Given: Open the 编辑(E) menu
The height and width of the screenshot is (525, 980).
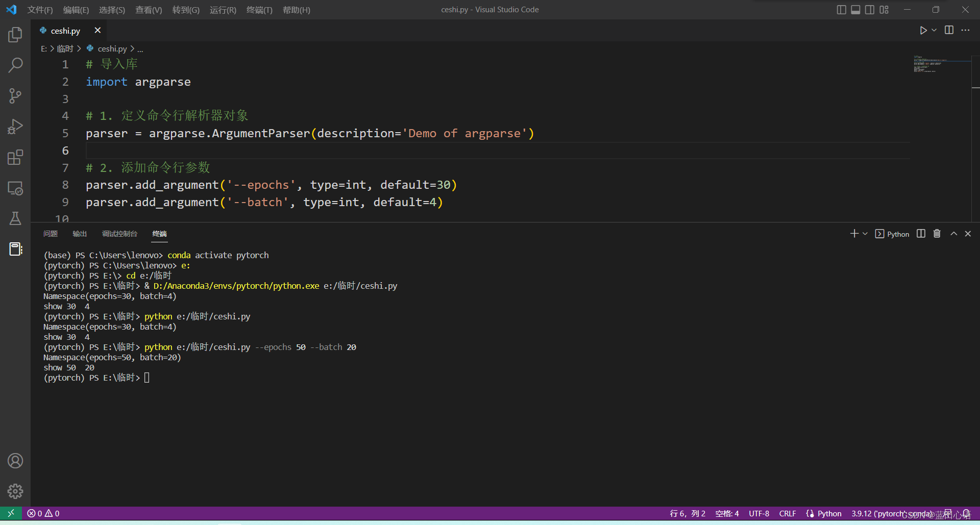Looking at the screenshot, I should pos(76,10).
